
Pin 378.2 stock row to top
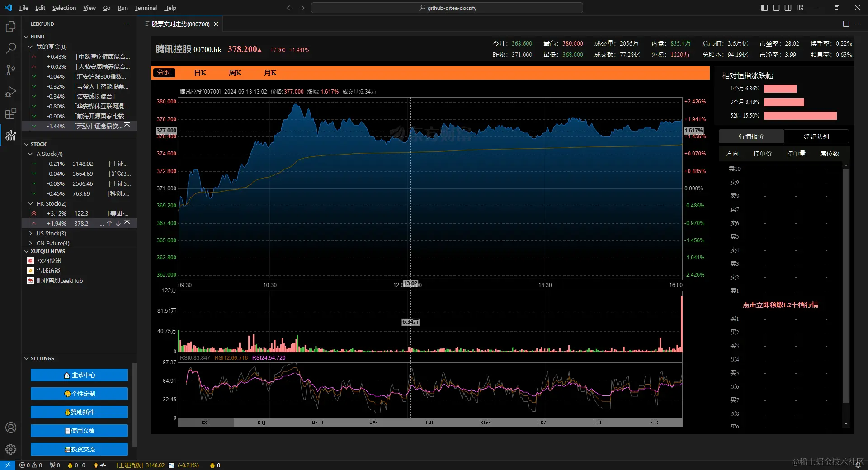pyautogui.click(x=127, y=223)
